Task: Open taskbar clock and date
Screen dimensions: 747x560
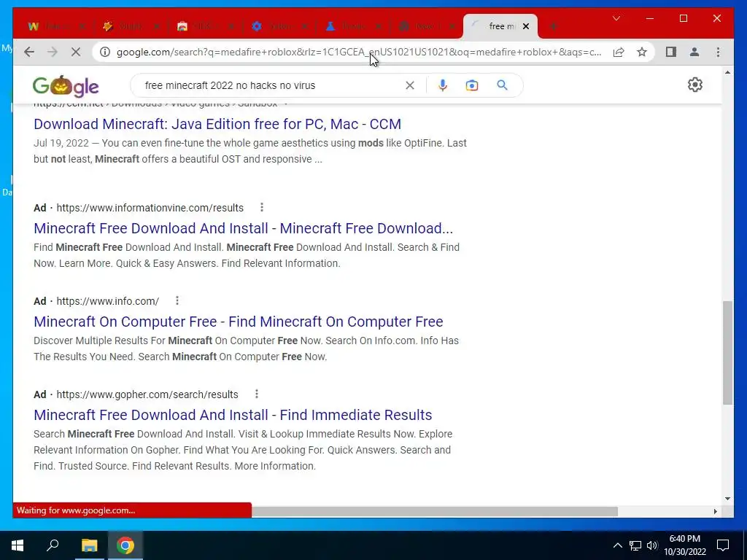Action: click(x=685, y=545)
